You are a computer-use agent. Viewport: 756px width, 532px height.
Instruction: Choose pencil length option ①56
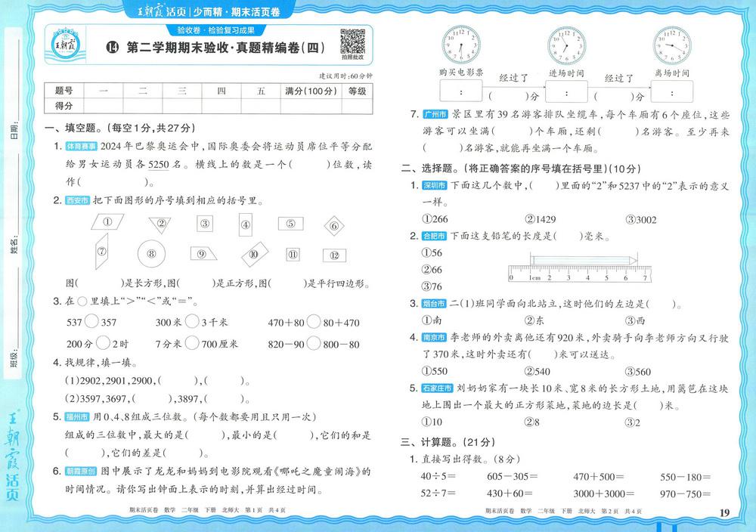432,252
